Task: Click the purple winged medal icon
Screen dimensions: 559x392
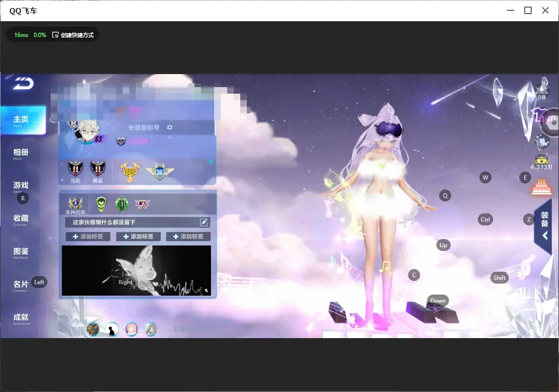Action: coord(142,205)
